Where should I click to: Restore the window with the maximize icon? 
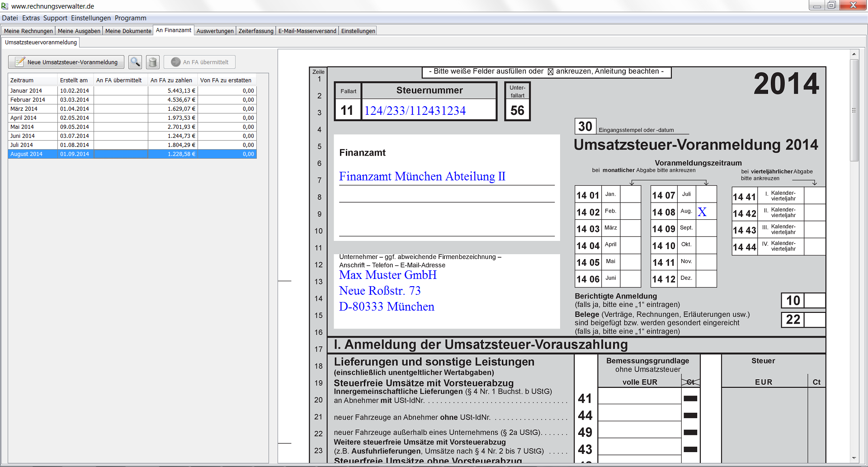831,5
